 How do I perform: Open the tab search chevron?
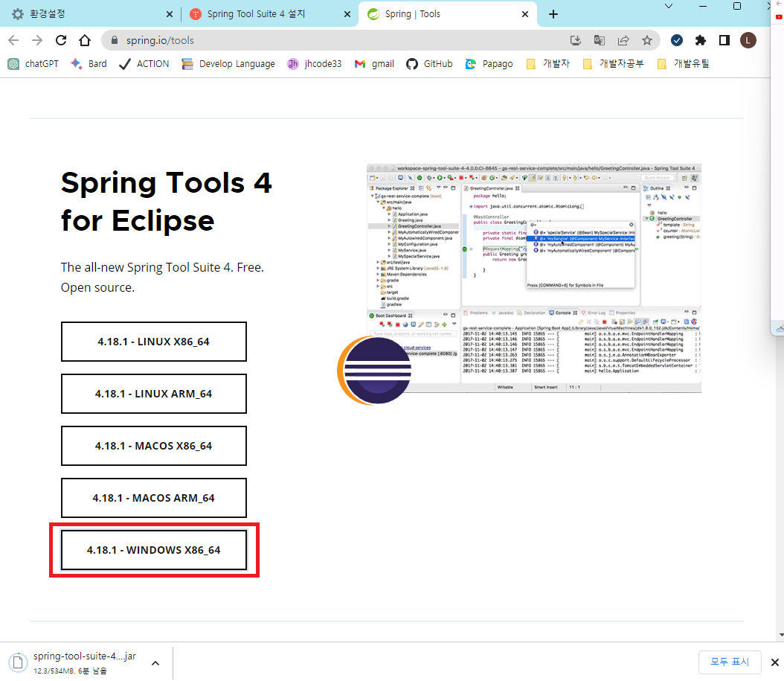[x=669, y=6]
